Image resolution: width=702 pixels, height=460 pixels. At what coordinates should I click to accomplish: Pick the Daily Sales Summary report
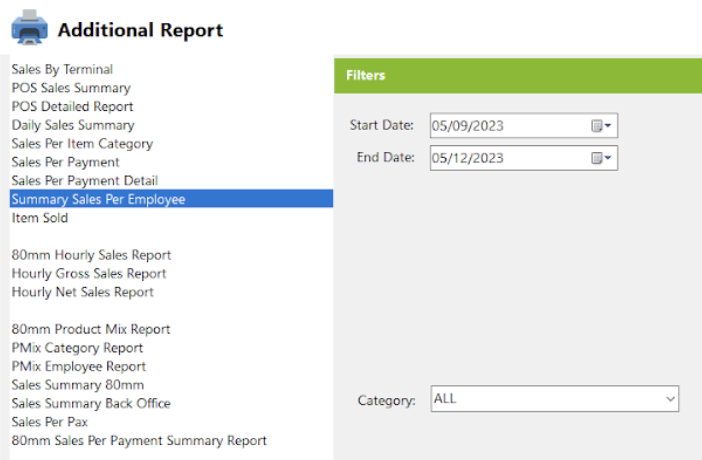(x=73, y=125)
